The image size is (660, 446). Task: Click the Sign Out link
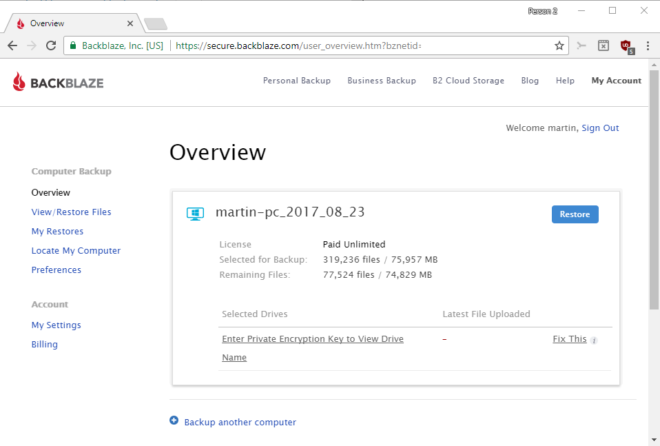[600, 128]
